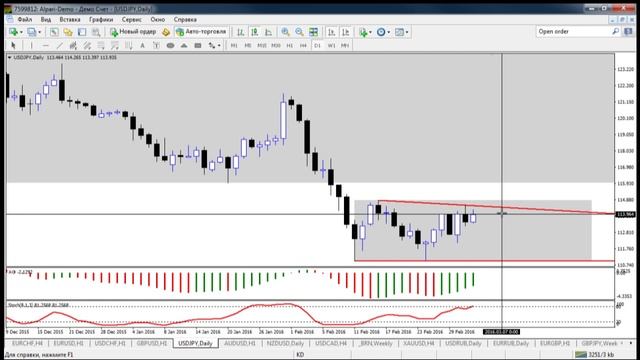Screen dimensions: 640x360
Task: Switch chart to bar chart
Action: click(241, 32)
